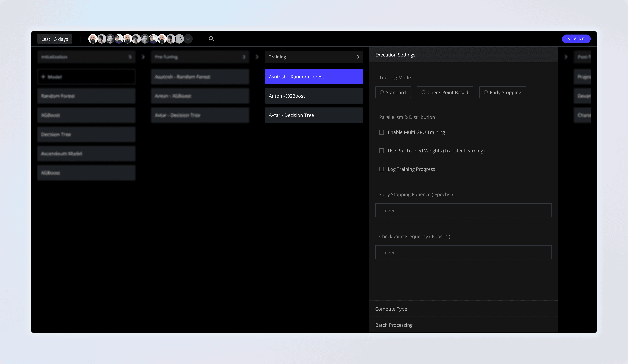Choose Check-Point Based training mode
The height and width of the screenshot is (364, 628).
[445, 92]
